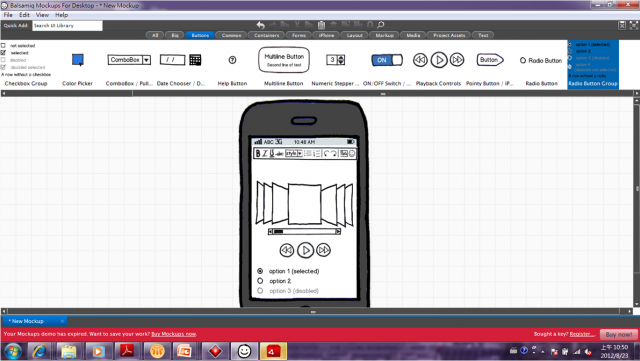Click the play button on the phone mockup
640x361 pixels.
tap(305, 250)
